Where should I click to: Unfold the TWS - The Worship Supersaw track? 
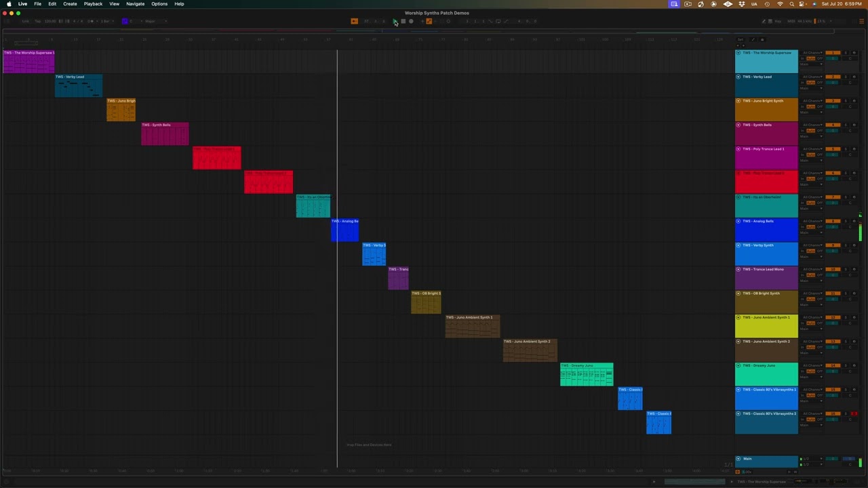(x=738, y=53)
